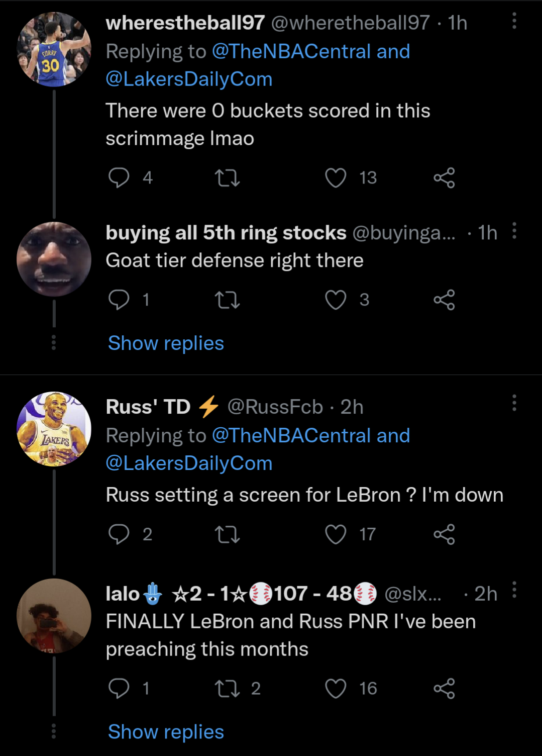
Task: Like the "Goat tier defense" reply
Action: (x=336, y=300)
